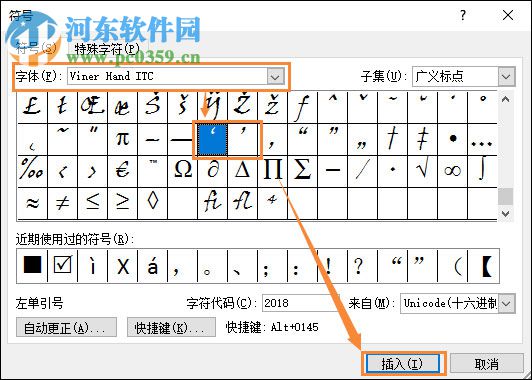Pick the infinity ∞ symbol
Viewport: 532px width, 380px height.
pos(452,171)
